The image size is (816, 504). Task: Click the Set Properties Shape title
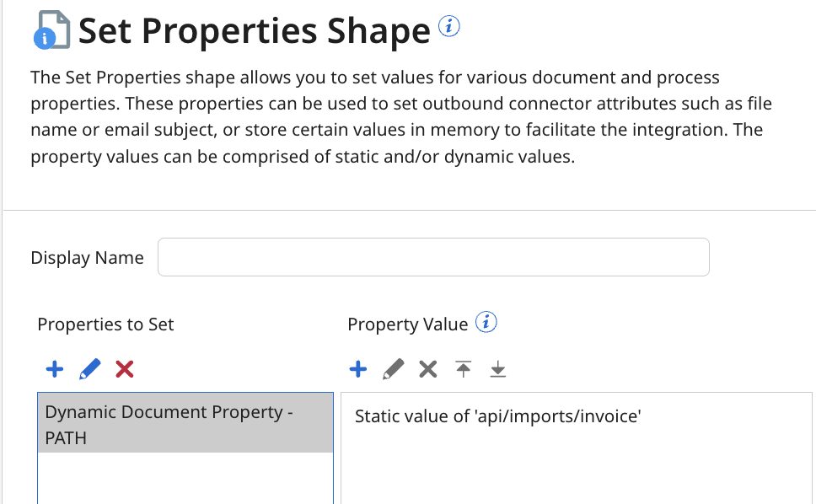[254, 31]
